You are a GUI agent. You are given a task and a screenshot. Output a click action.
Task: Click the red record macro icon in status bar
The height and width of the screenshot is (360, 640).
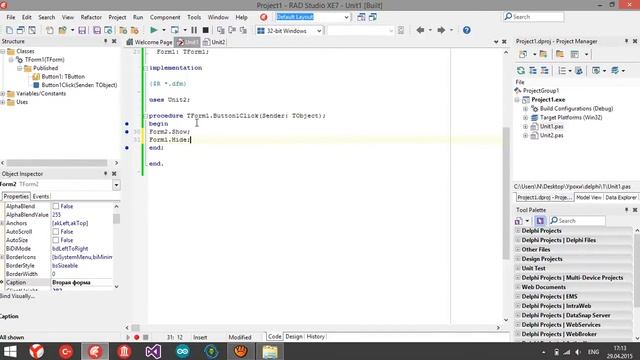[136, 337]
